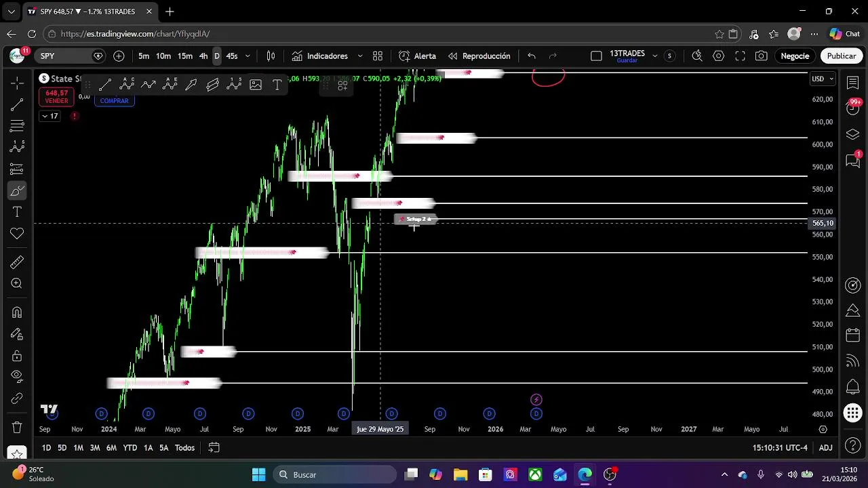Open the icons/heart favorites tool

17,234
